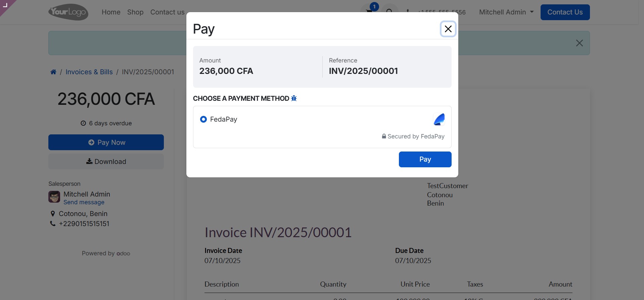Viewport: 644px width, 300px height.
Task: Click the Taxes column header
Action: tap(475, 284)
